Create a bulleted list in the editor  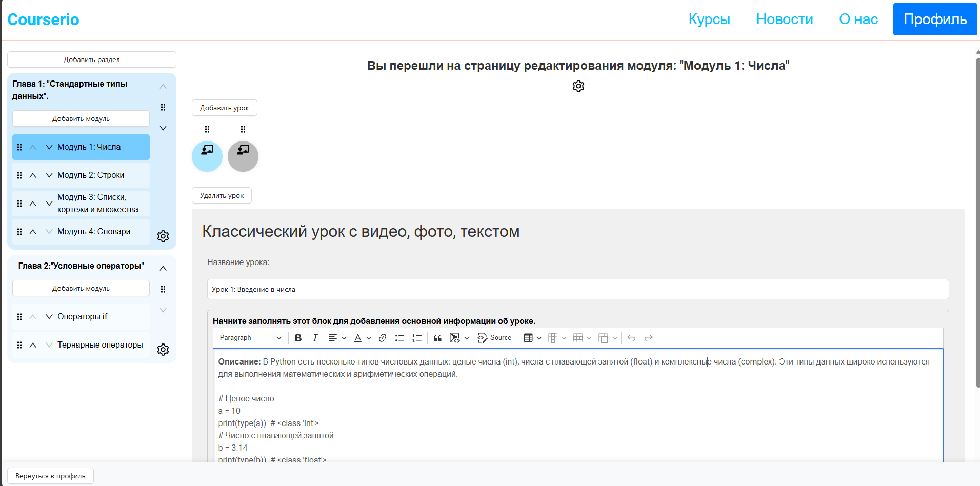point(399,338)
